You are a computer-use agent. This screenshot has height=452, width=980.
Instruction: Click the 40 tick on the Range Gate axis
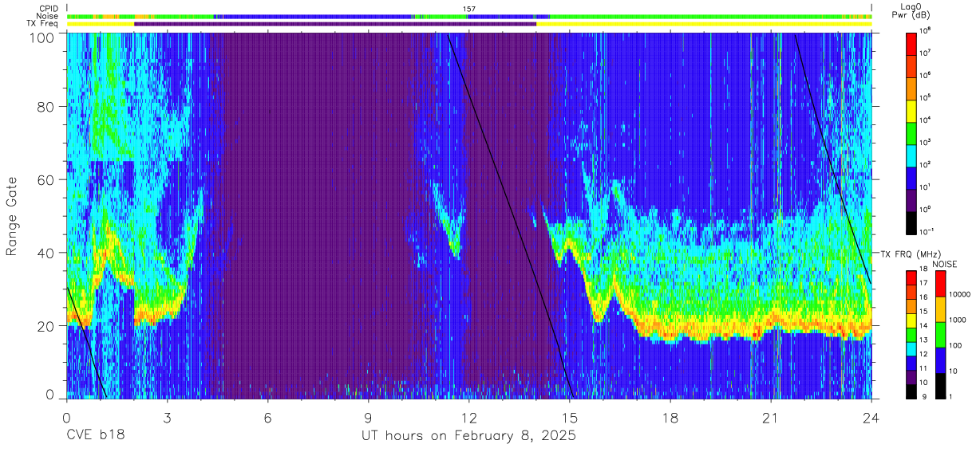coord(46,253)
